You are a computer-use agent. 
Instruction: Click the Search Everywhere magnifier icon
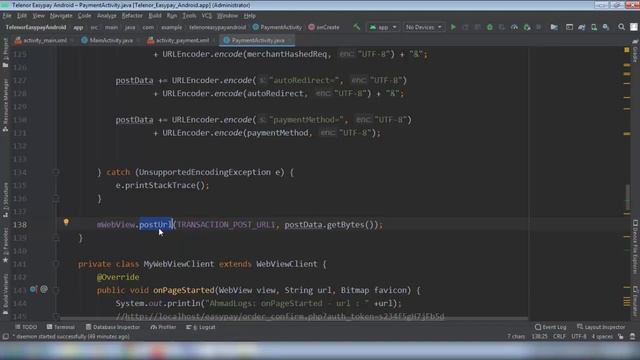pos(621,27)
